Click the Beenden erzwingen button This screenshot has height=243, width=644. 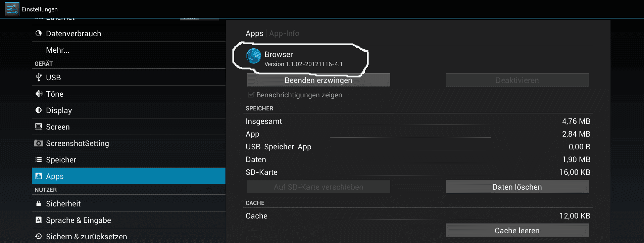click(x=318, y=80)
